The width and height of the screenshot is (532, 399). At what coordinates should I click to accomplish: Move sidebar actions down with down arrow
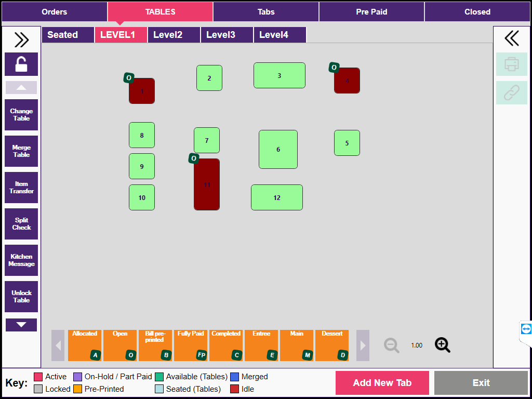(x=21, y=325)
